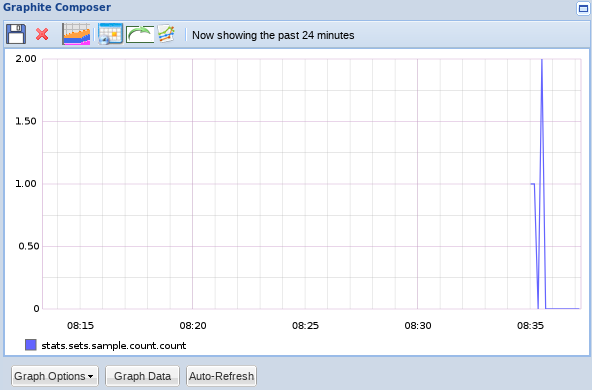Toggle the Graphite Composer window collapse button

(583, 8)
